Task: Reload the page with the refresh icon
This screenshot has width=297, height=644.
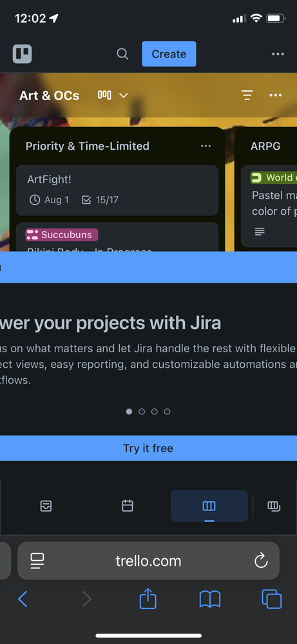Action: pos(261,561)
